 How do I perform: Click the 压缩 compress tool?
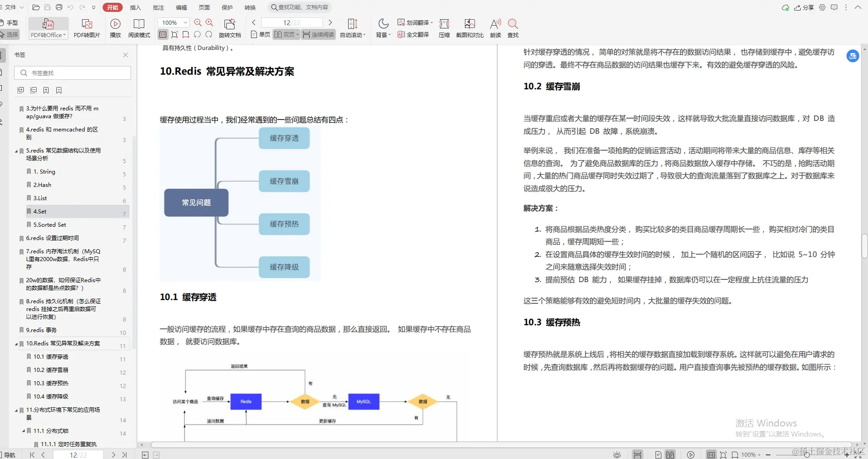pos(443,27)
